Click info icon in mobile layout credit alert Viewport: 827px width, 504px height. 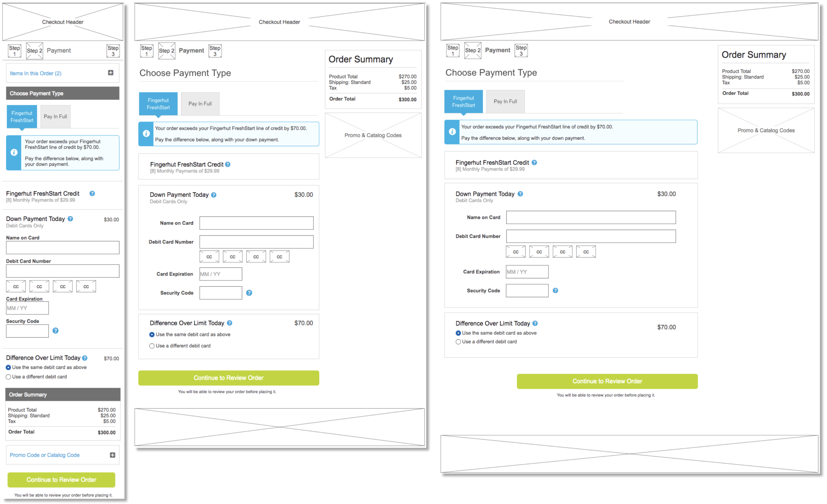14,153
